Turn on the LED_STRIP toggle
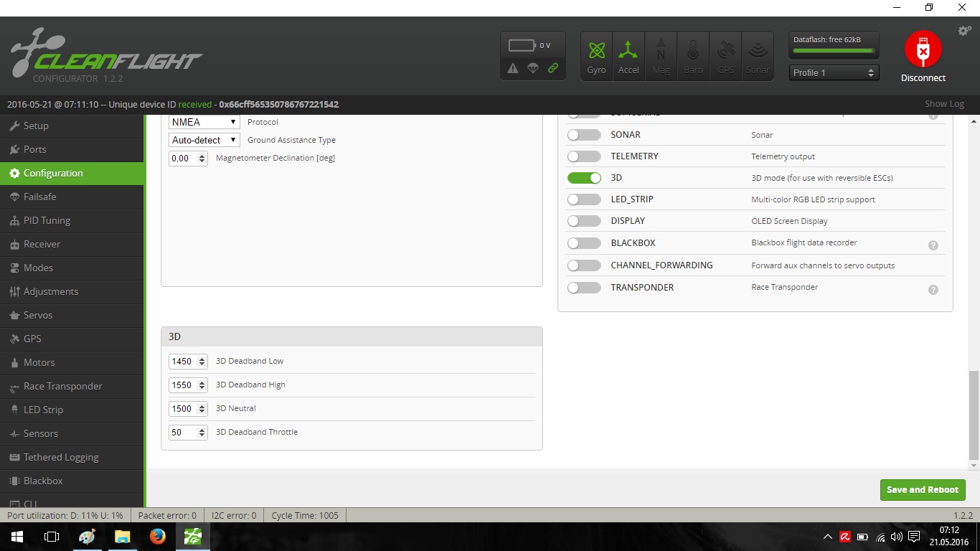 584,199
